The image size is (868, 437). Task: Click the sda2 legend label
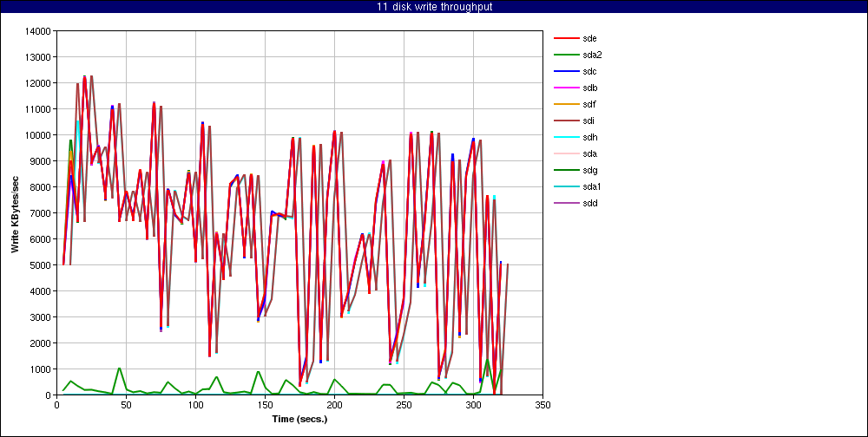pyautogui.click(x=592, y=55)
